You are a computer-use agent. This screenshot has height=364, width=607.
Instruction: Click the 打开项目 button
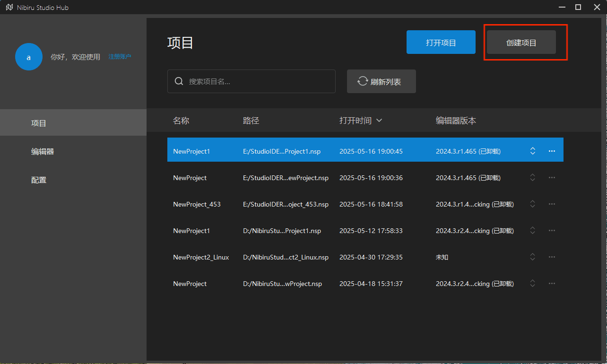tap(441, 43)
